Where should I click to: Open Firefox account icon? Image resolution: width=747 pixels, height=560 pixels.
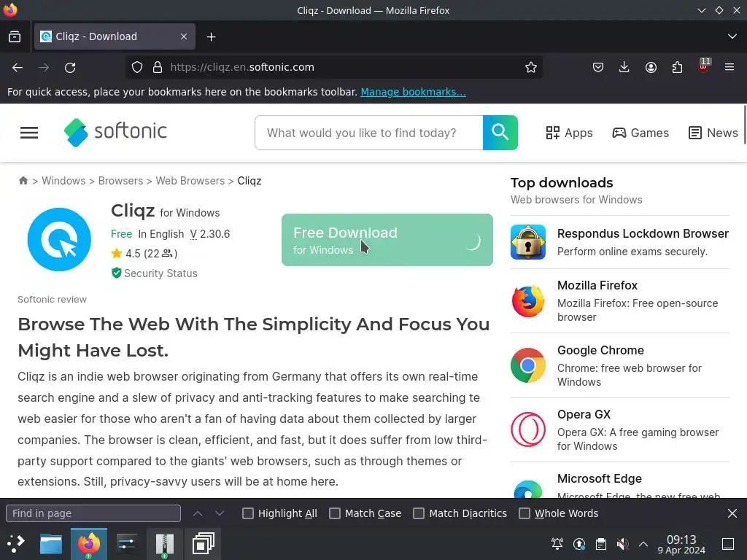pyautogui.click(x=651, y=68)
